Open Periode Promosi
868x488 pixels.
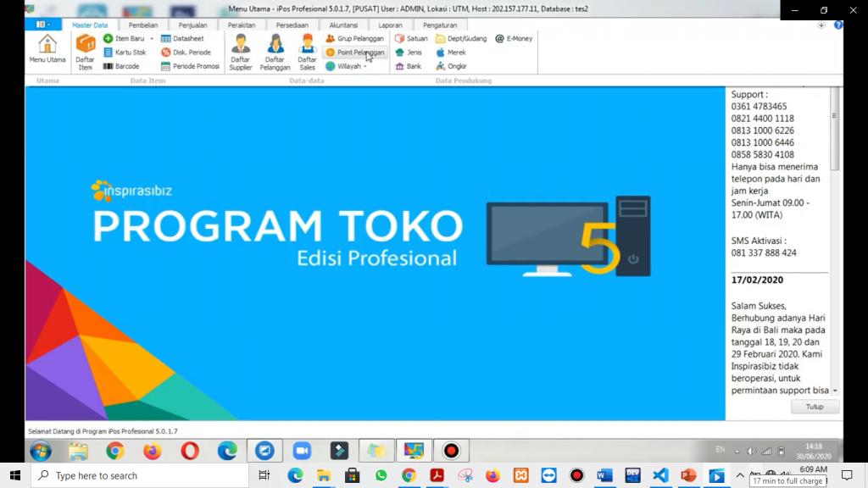pyautogui.click(x=190, y=66)
